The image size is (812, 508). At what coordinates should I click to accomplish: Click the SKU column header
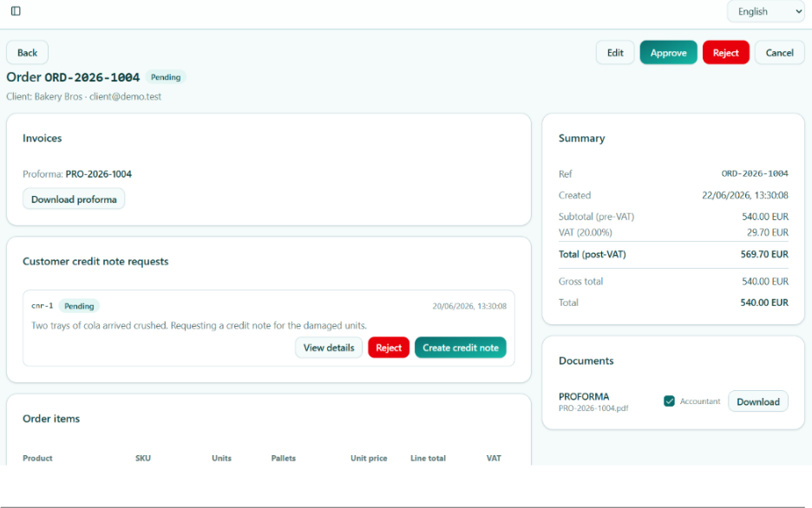click(143, 458)
